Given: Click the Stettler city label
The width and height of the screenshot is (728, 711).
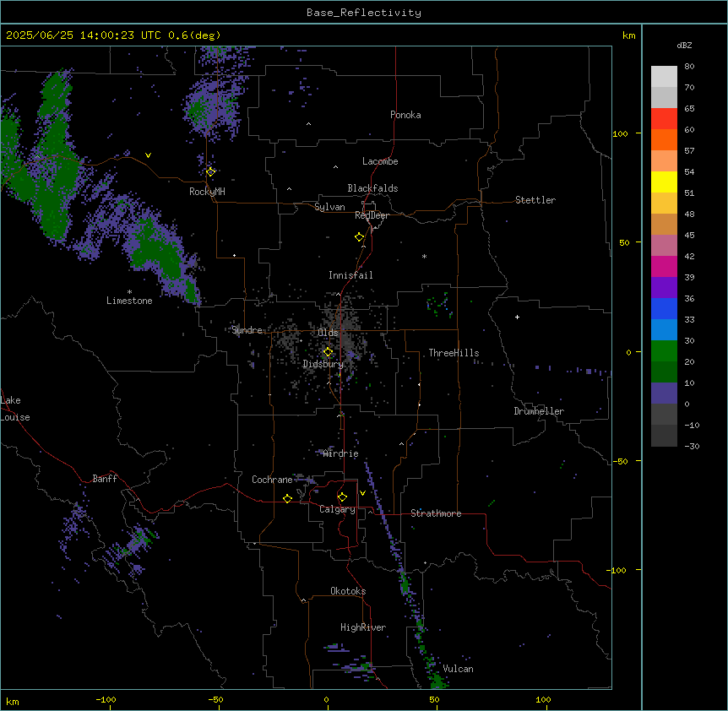Looking at the screenshot, I should pos(535,200).
